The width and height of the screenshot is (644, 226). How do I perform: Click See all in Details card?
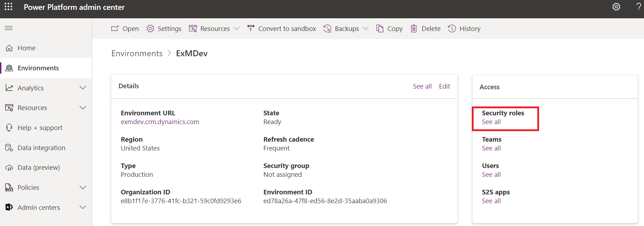[422, 86]
